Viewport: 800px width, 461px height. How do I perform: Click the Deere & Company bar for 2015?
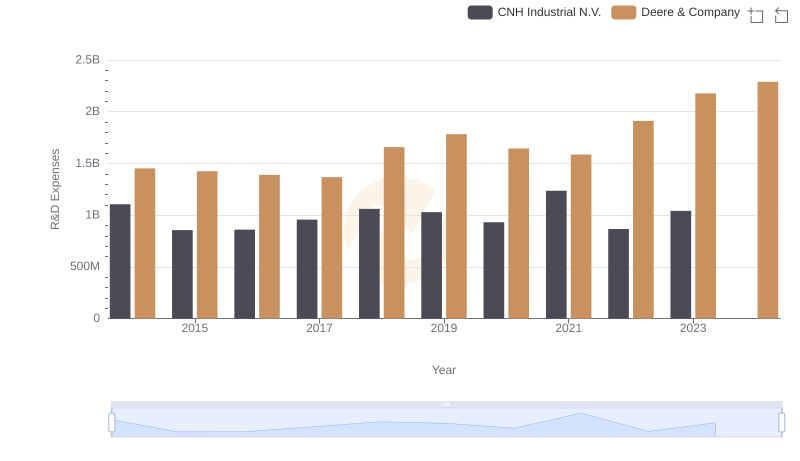click(207, 245)
